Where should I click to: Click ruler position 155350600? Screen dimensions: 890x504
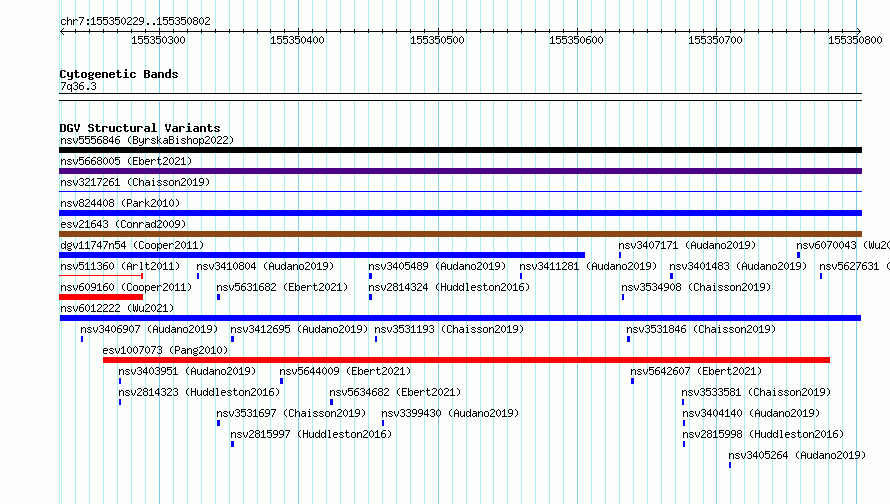tap(576, 40)
